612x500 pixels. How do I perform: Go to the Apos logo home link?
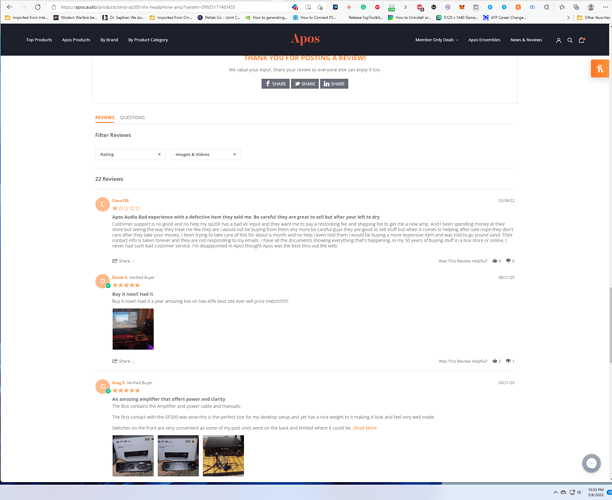tap(305, 39)
